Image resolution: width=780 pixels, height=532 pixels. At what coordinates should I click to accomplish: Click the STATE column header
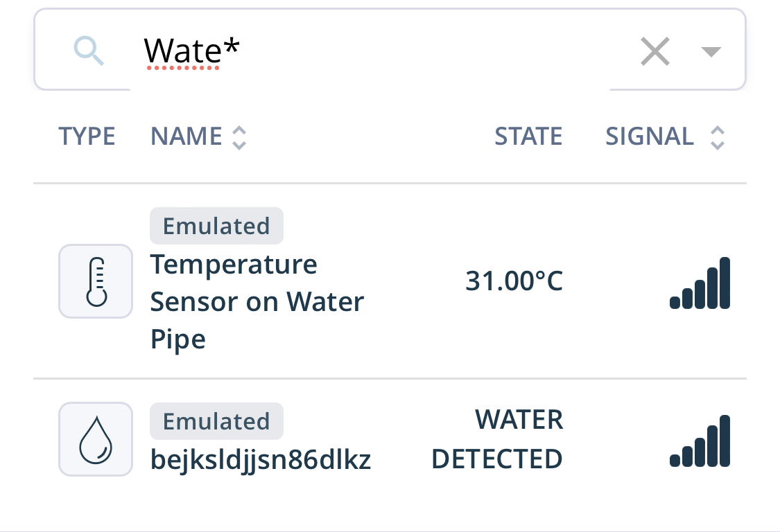coord(528,136)
